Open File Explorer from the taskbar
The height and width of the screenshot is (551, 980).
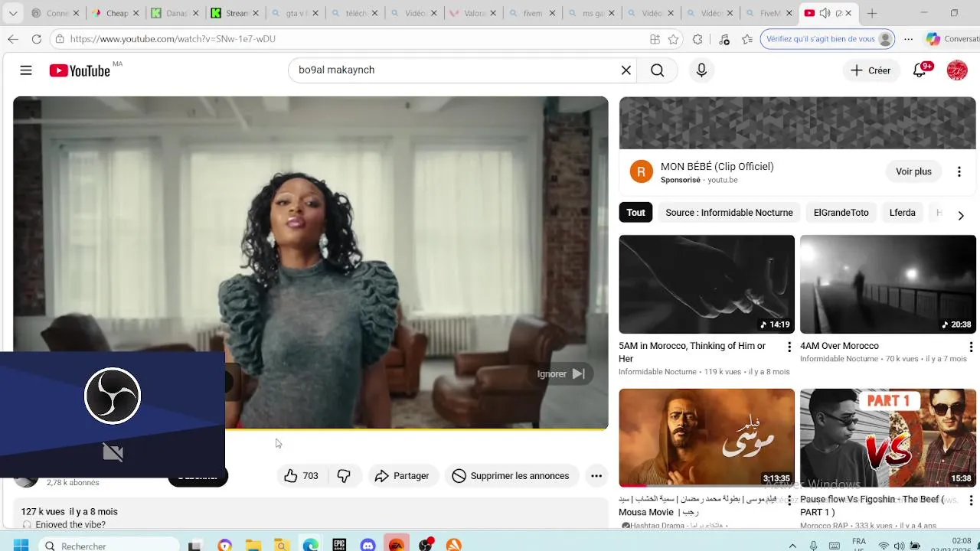pyautogui.click(x=253, y=545)
